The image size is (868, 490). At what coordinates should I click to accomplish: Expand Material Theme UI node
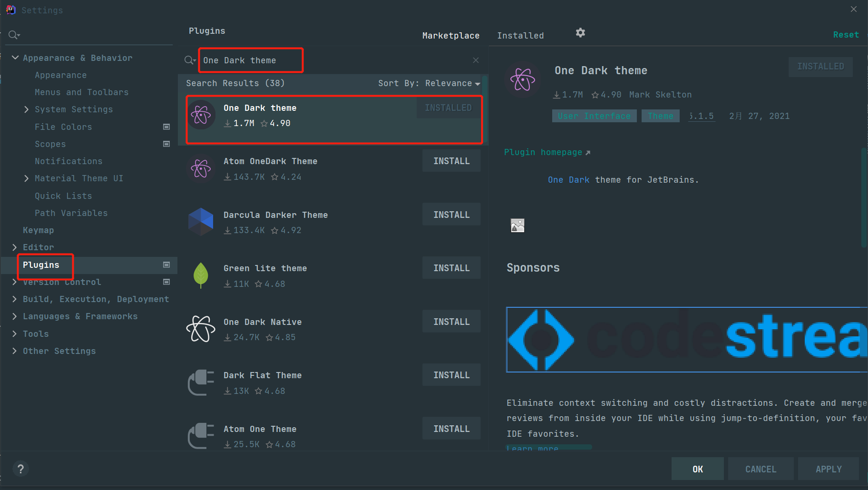pos(27,178)
